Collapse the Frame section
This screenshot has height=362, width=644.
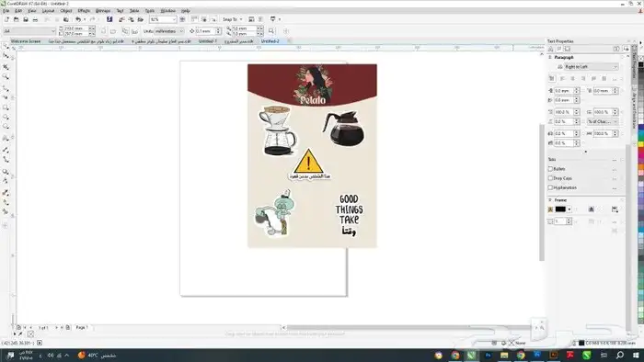pos(550,199)
